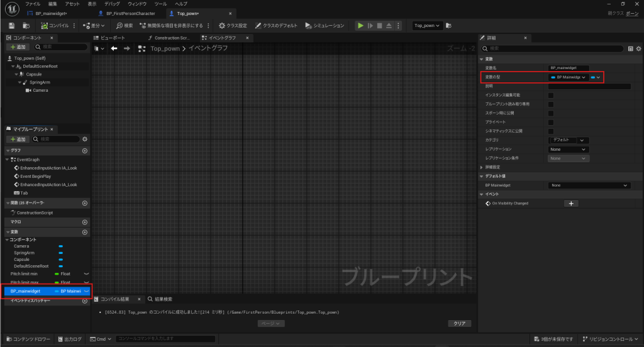Click the add variable plus icon in 変数 section
Screen dimensions: 644x347
coord(85,233)
